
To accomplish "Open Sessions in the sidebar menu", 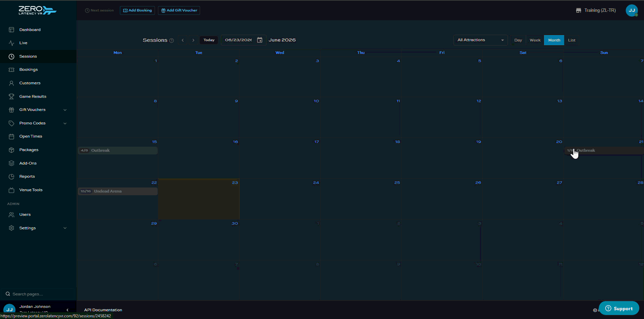I will pyautogui.click(x=38, y=56).
